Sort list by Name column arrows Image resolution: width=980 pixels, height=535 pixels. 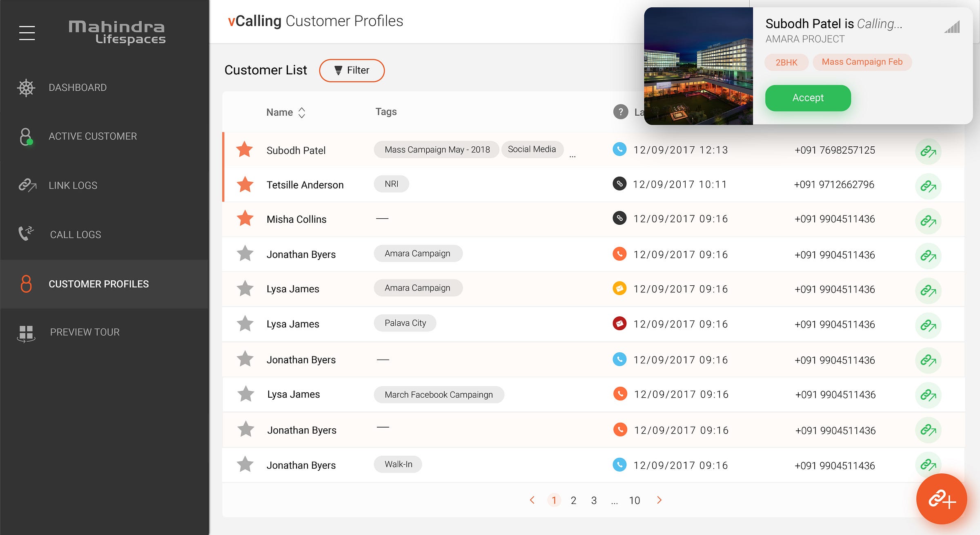tap(302, 112)
